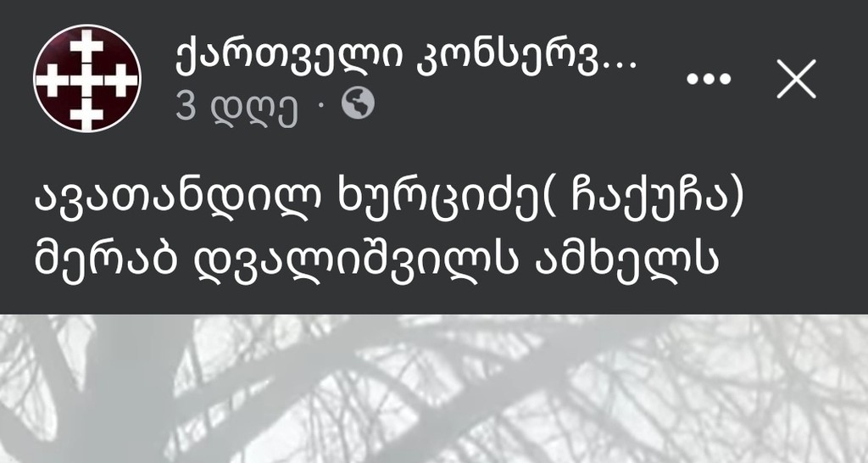Open the ქართველი კონსერვ... page name
The image size is (868, 463).
click(x=406, y=59)
